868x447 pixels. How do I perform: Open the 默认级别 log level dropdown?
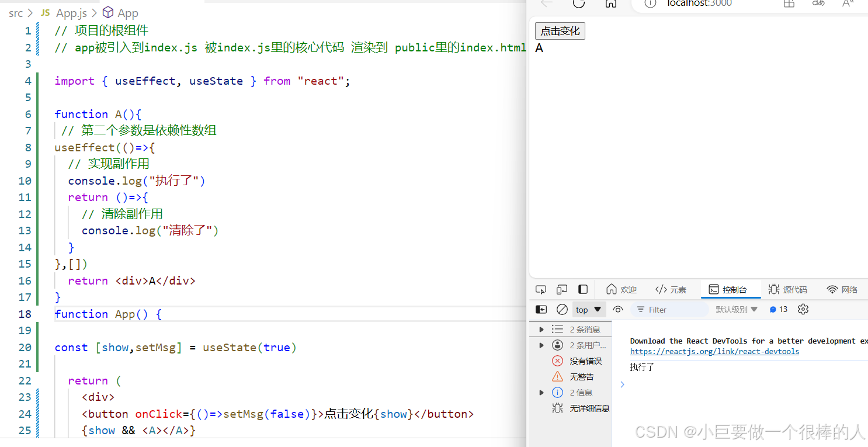click(x=737, y=309)
